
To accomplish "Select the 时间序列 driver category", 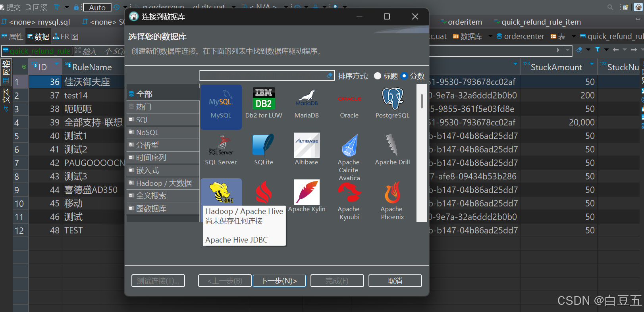I will tap(163, 158).
